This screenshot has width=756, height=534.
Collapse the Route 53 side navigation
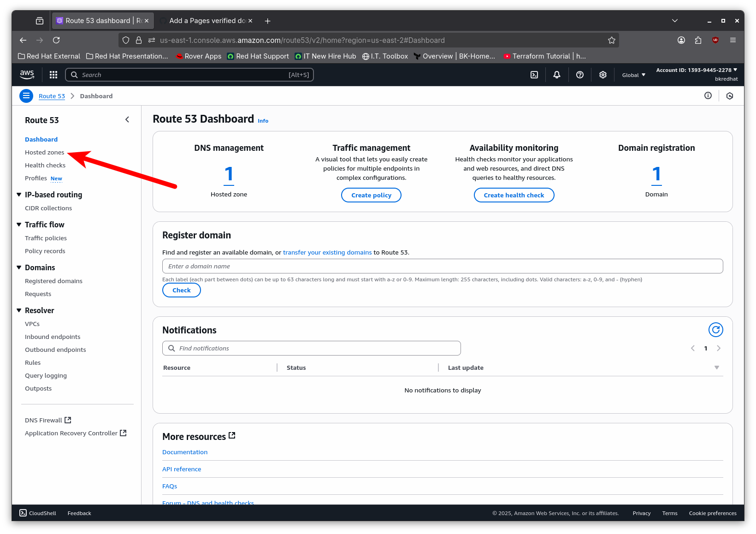(x=127, y=119)
